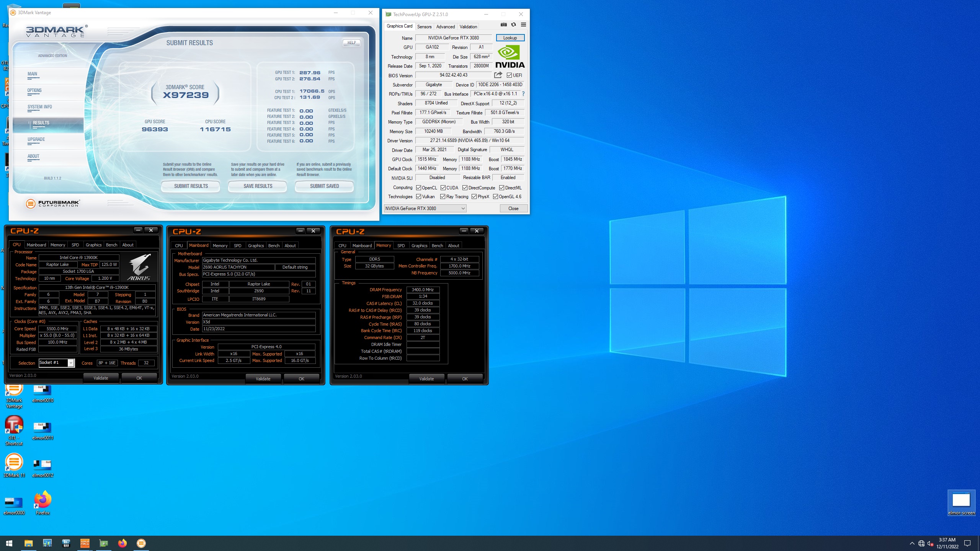The width and height of the screenshot is (980, 551).
Task: Click the Bus Interface question mark icon
Action: point(523,94)
